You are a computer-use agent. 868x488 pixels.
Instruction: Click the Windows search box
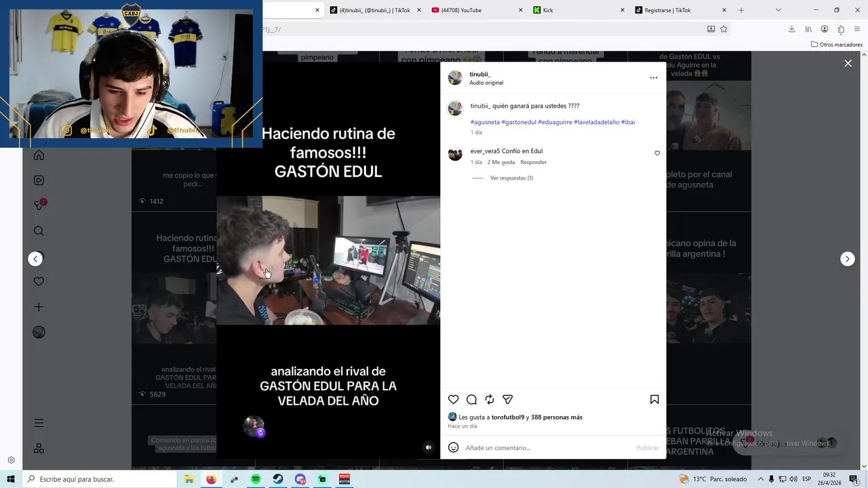tap(99, 479)
